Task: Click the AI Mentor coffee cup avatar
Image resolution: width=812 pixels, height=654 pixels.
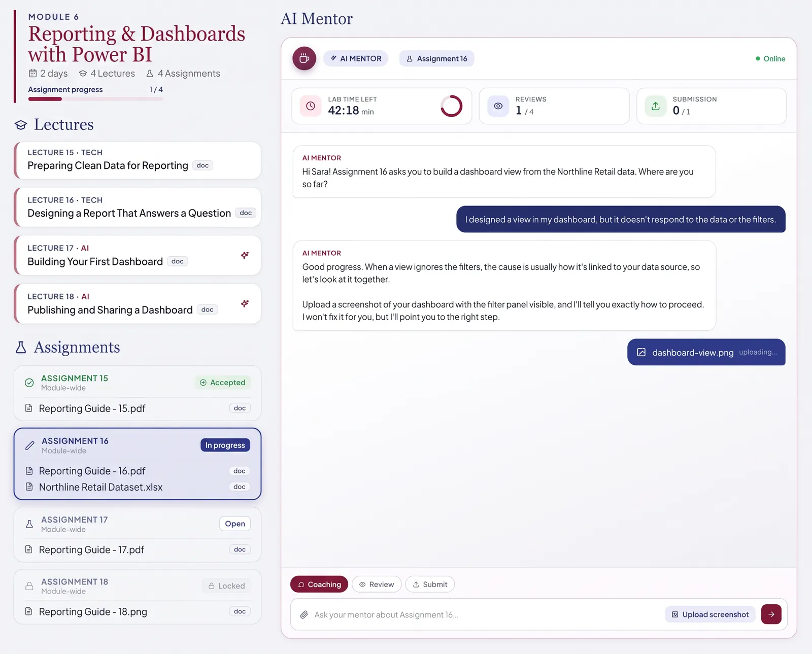Action: pyautogui.click(x=304, y=59)
